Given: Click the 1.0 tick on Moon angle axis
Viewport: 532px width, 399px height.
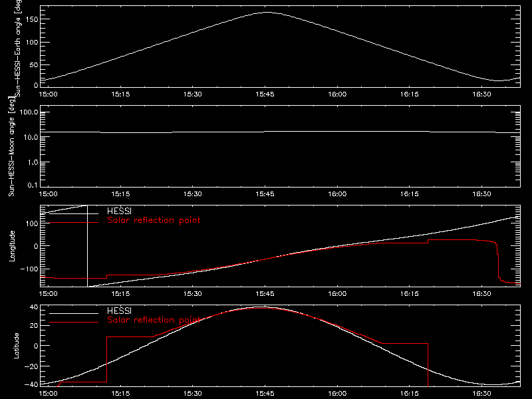Looking at the screenshot, I should click(33, 162).
